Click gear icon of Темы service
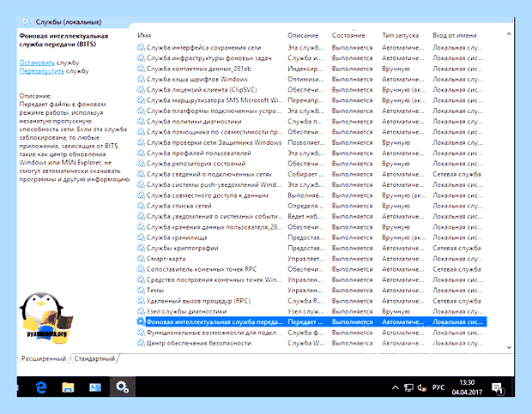 pos(141,290)
